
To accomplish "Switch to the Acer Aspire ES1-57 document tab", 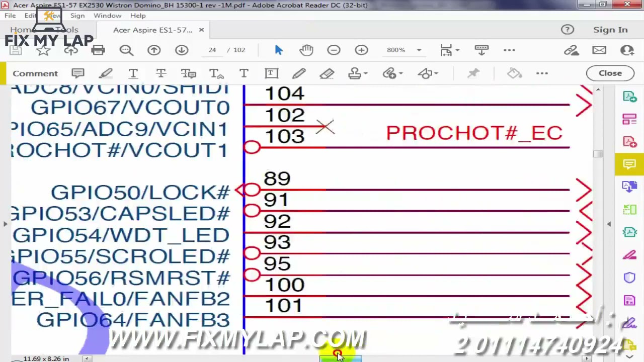I will tap(152, 30).
